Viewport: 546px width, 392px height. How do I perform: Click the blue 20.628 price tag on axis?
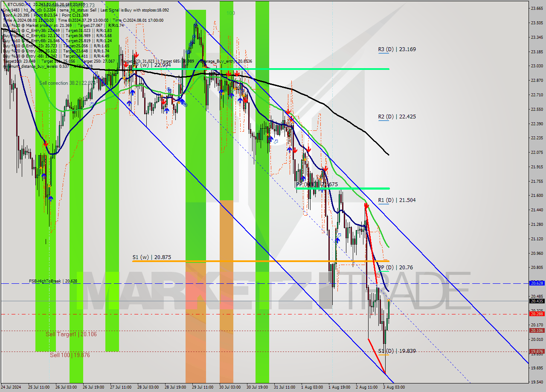pos(537,283)
